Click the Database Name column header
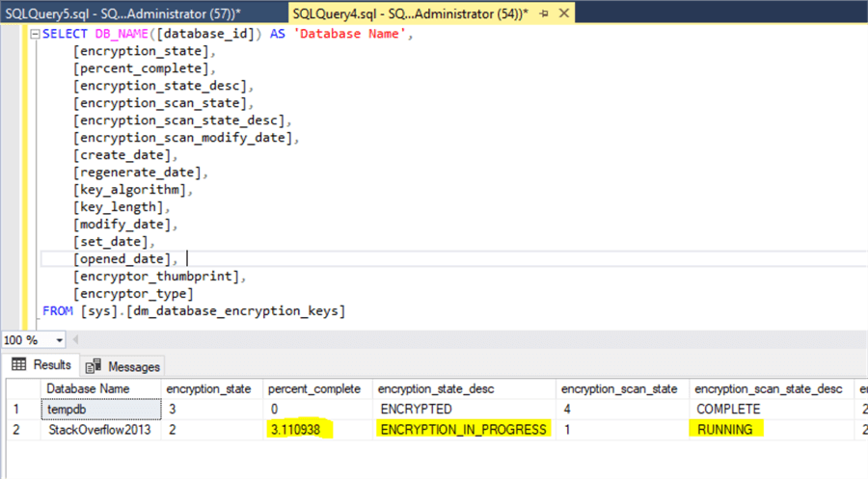 89,388
